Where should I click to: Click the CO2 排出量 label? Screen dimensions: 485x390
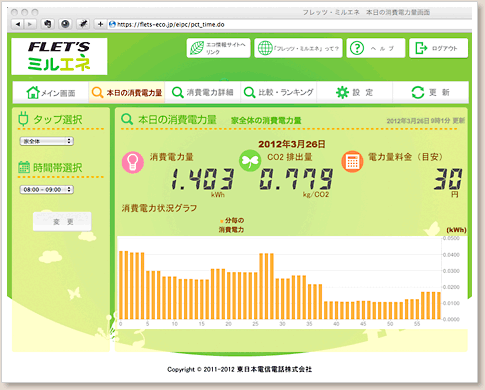point(290,157)
